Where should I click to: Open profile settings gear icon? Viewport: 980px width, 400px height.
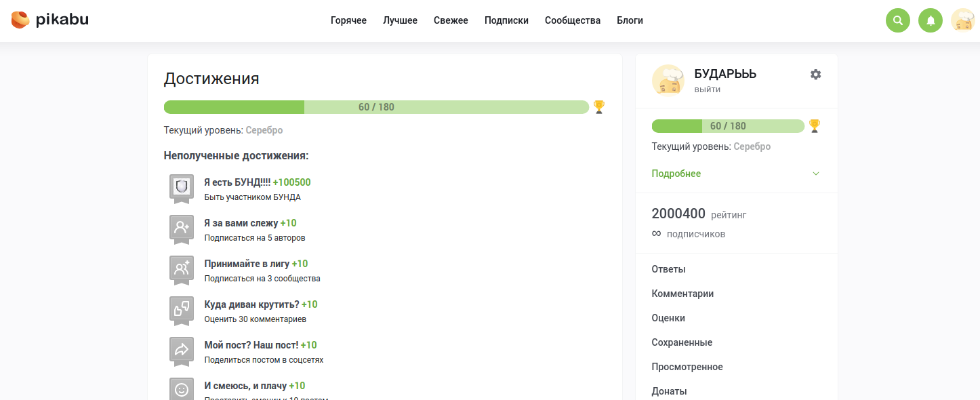tap(816, 75)
